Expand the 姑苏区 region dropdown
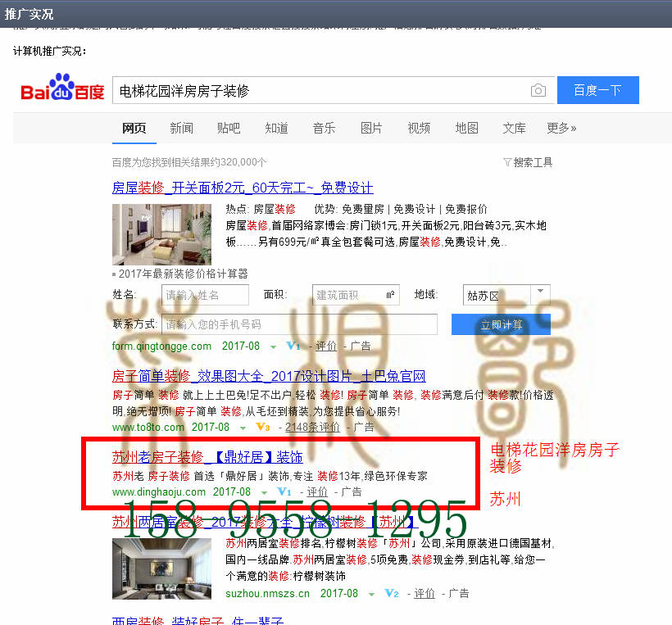The width and height of the screenshot is (672, 625). (x=506, y=295)
